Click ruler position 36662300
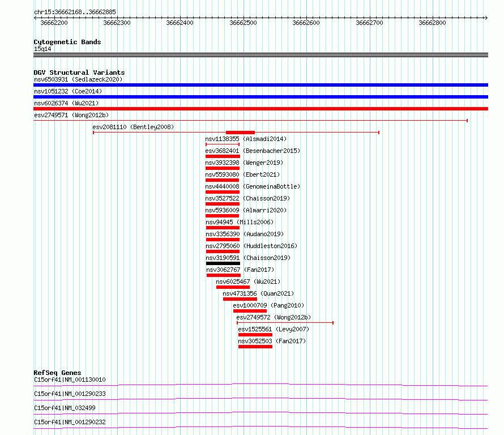Viewport: 504px width, 435px height. (117, 23)
